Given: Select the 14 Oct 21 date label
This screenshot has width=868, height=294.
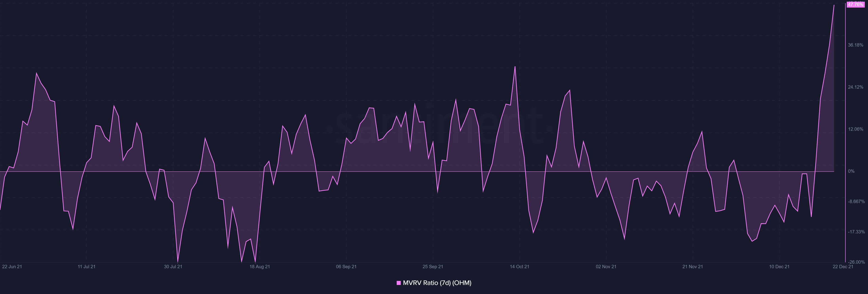Looking at the screenshot, I should point(519,267).
